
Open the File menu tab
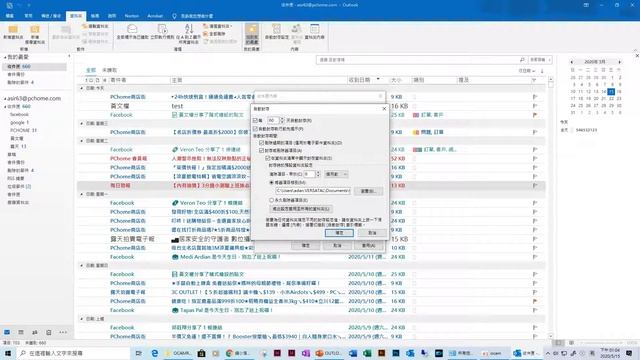[x=10, y=16]
